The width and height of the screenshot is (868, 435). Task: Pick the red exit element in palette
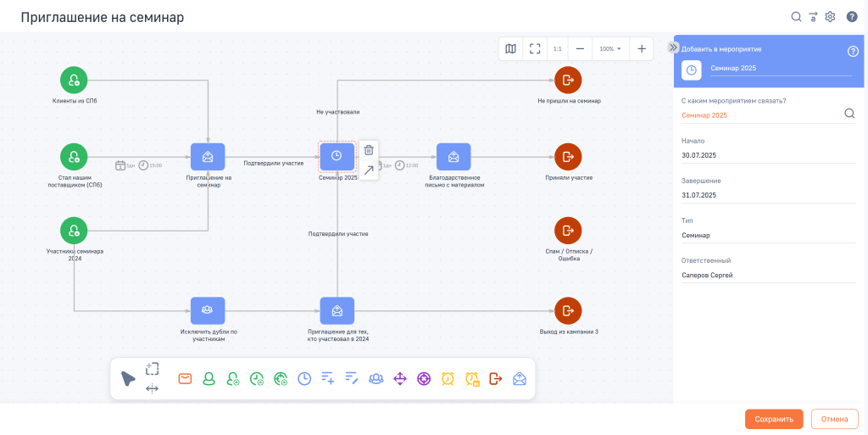click(x=495, y=378)
